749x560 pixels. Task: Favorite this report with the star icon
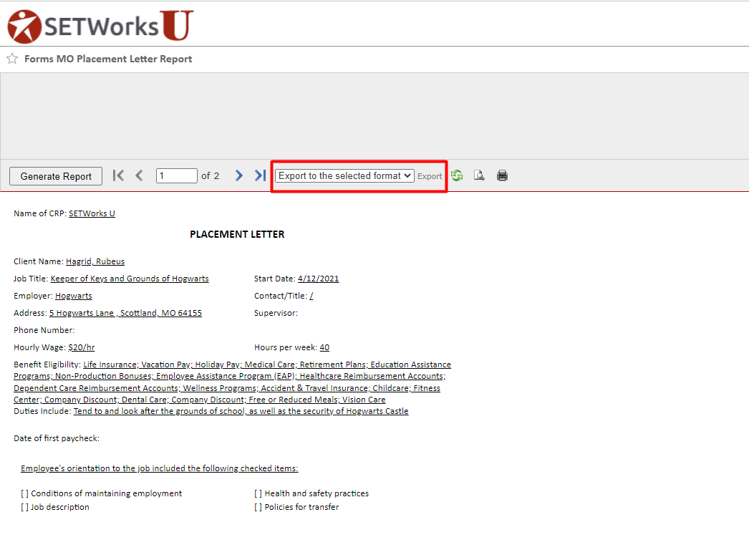[x=12, y=59]
